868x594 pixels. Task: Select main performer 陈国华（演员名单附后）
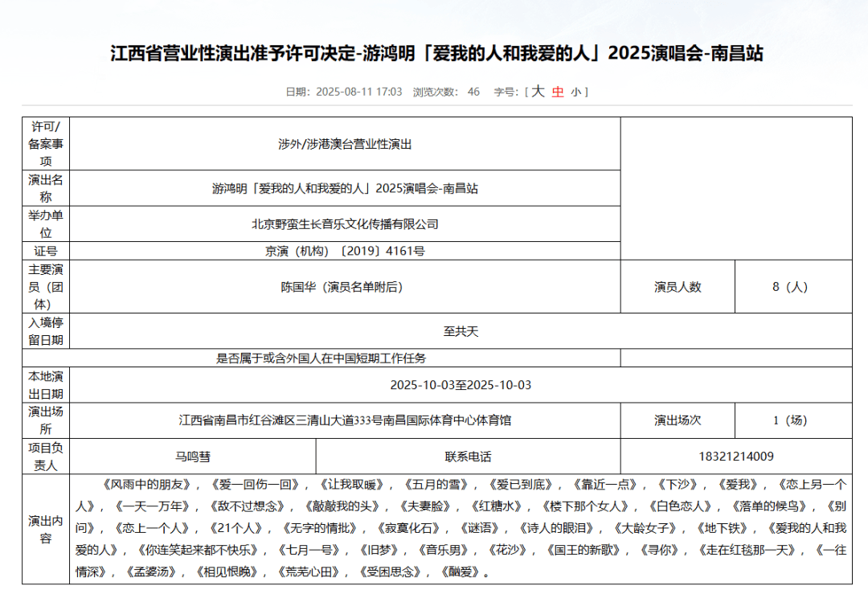[x=342, y=287]
